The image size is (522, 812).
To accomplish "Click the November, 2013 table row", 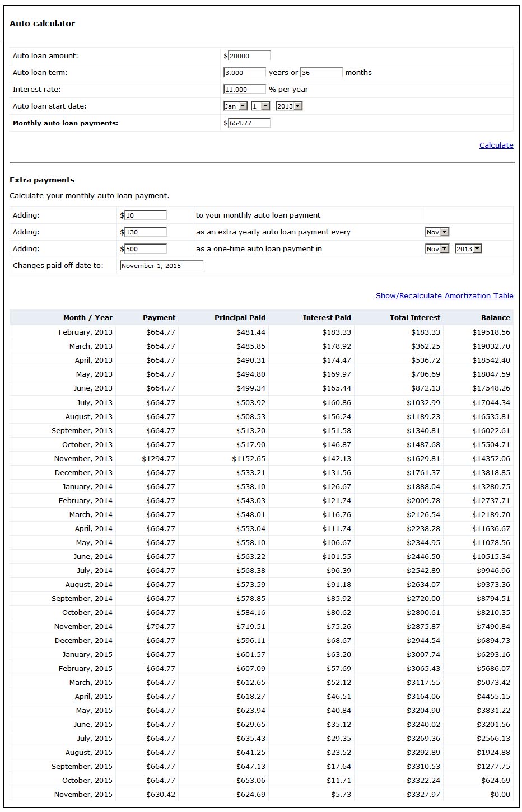I will (261, 458).
